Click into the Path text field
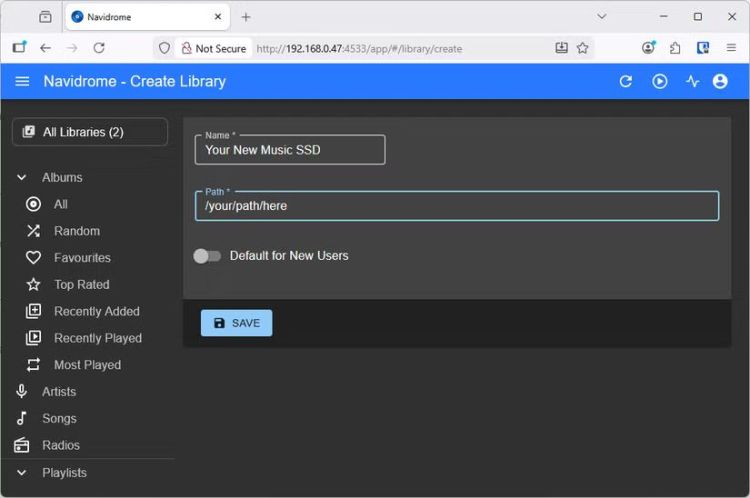 [456, 206]
